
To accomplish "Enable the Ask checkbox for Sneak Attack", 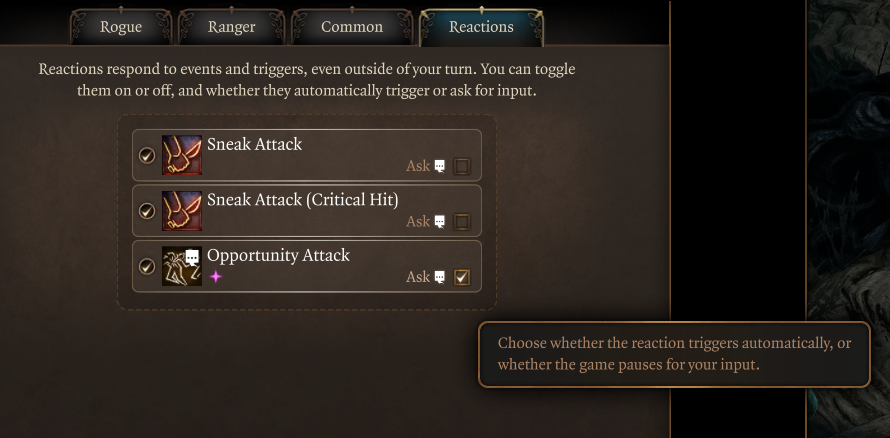I will coord(462,167).
